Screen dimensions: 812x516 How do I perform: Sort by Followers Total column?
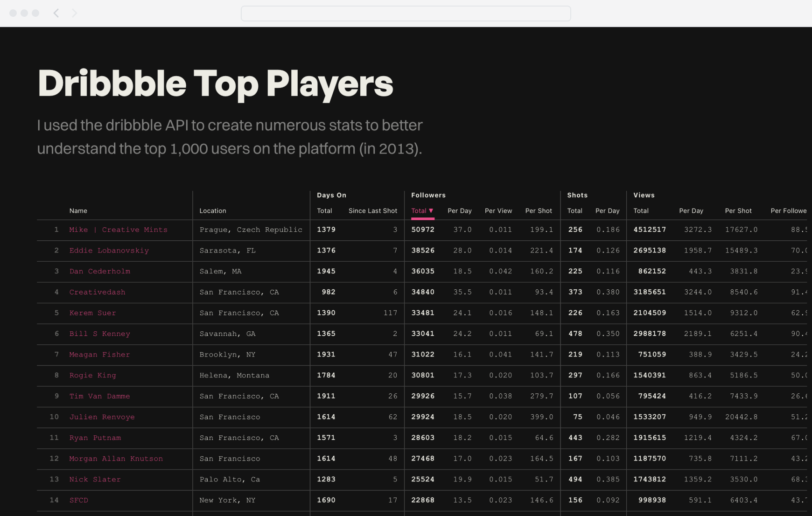[x=422, y=211]
